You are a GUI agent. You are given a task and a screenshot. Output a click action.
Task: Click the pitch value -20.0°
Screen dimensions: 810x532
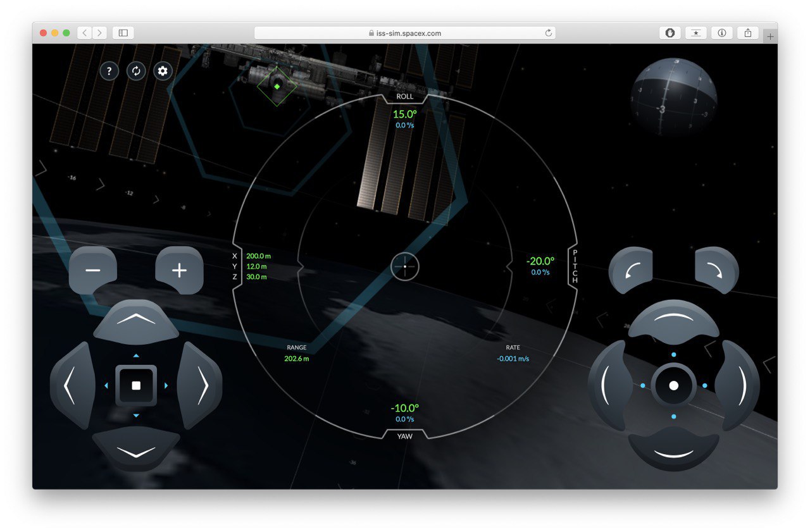[x=540, y=261]
